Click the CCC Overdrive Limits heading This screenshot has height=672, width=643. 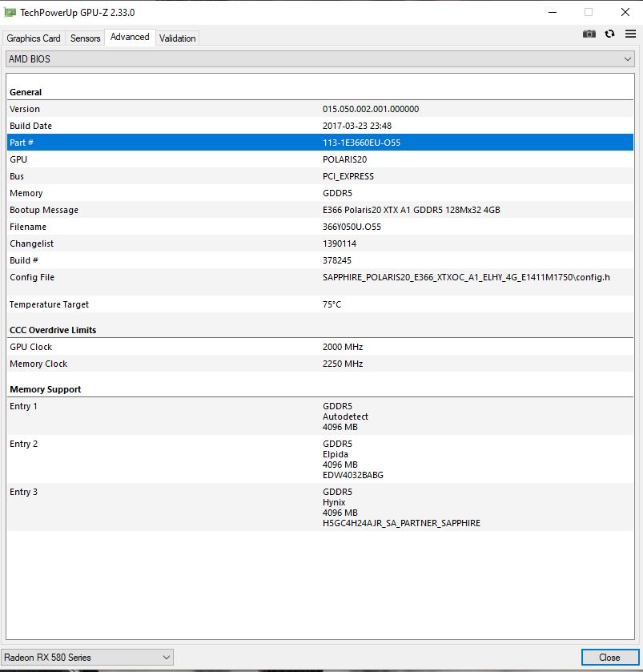click(53, 330)
